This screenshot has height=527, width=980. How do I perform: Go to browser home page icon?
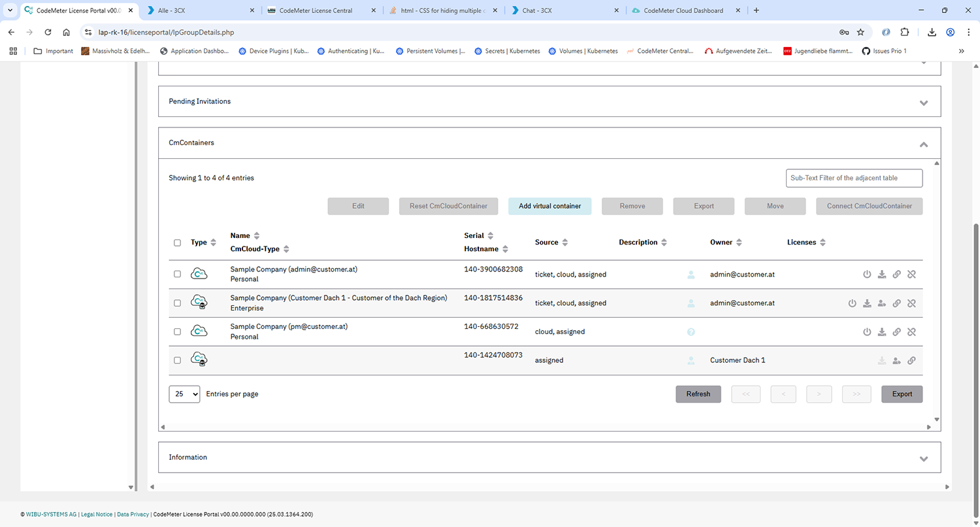[66, 32]
